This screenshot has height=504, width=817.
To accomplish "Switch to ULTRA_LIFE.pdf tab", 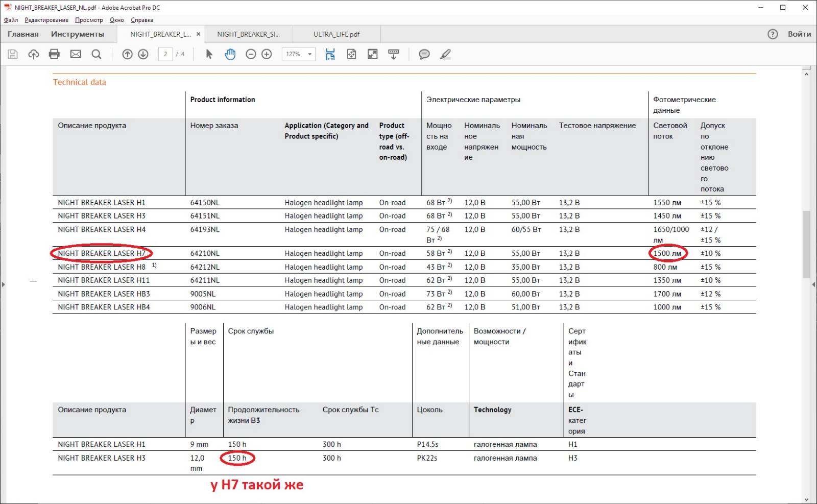I will pyautogui.click(x=337, y=34).
